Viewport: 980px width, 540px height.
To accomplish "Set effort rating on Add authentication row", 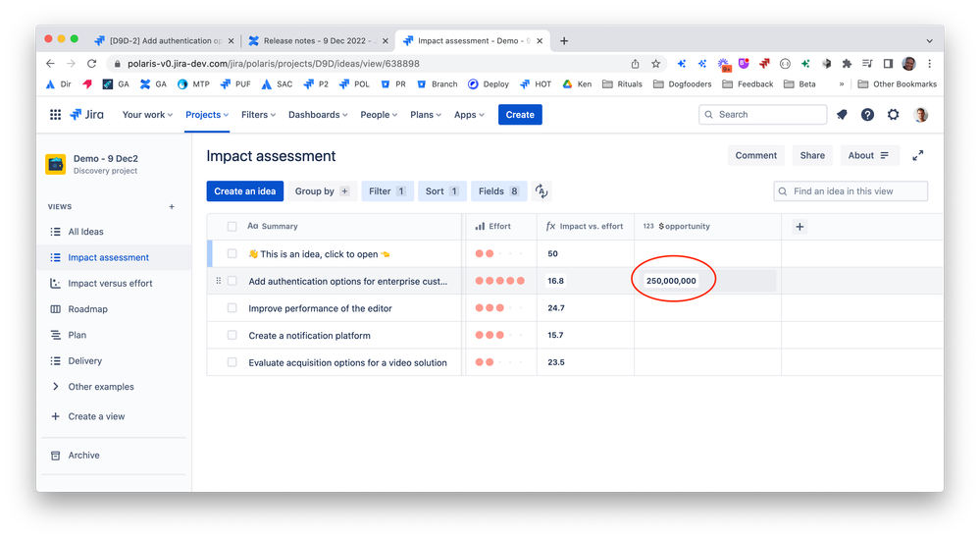I will 499,281.
